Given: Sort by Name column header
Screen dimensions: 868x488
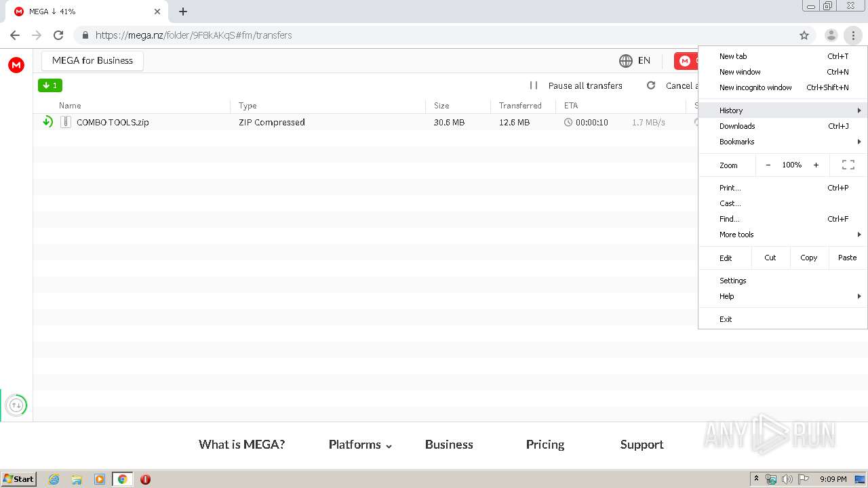Looking at the screenshot, I should pyautogui.click(x=70, y=106).
